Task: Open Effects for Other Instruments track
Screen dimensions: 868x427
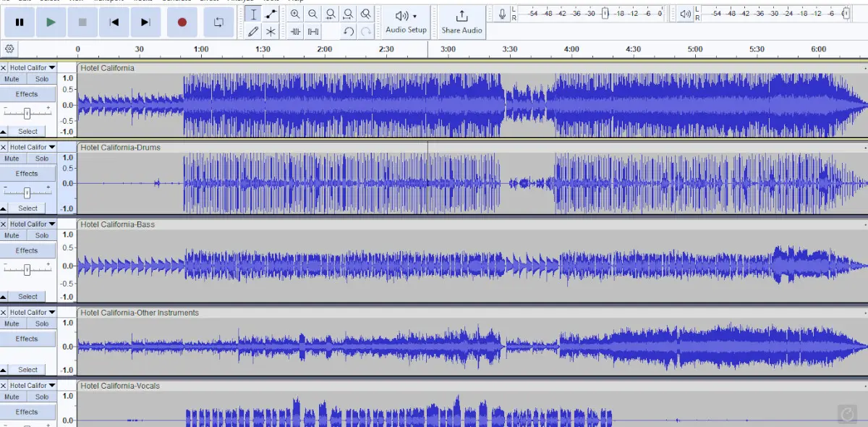Action: point(27,339)
